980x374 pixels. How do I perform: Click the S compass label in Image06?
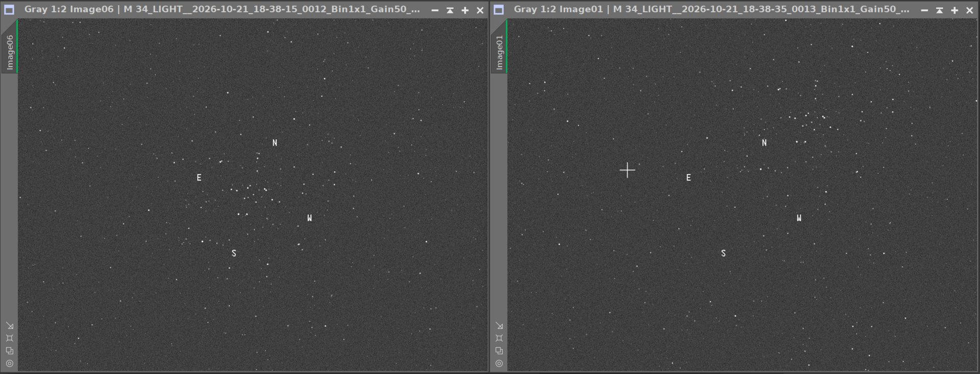pyautogui.click(x=234, y=253)
